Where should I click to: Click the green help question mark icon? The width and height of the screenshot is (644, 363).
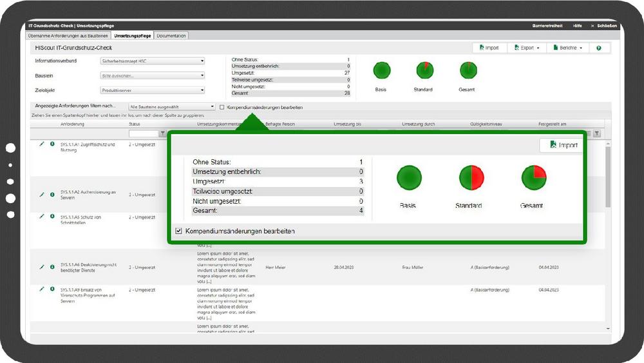599,48
